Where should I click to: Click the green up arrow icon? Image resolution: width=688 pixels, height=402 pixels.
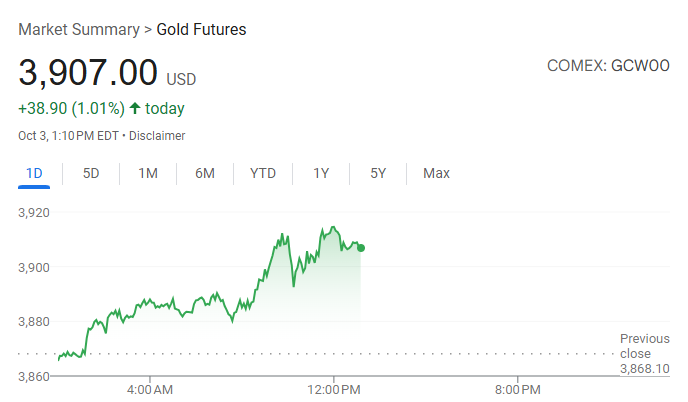(x=135, y=108)
